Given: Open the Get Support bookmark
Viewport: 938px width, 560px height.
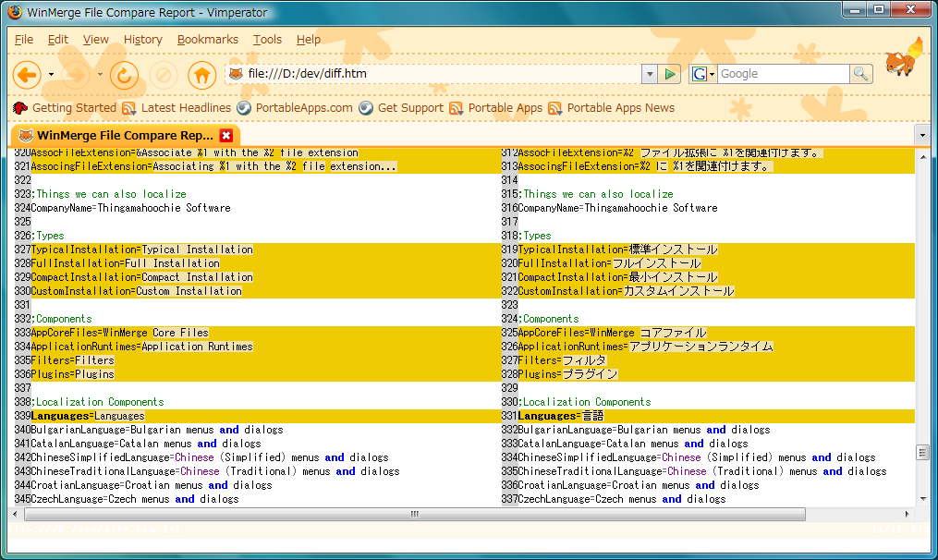Looking at the screenshot, I should tap(401, 108).
